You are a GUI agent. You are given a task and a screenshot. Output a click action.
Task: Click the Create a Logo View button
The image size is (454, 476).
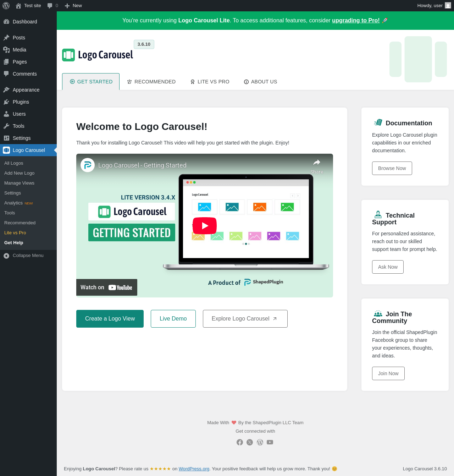[x=110, y=319]
